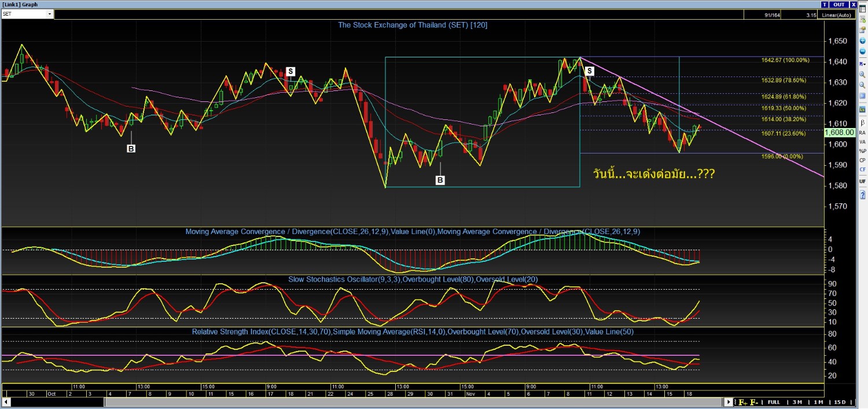Select the %P tool in sidebar

point(862,151)
